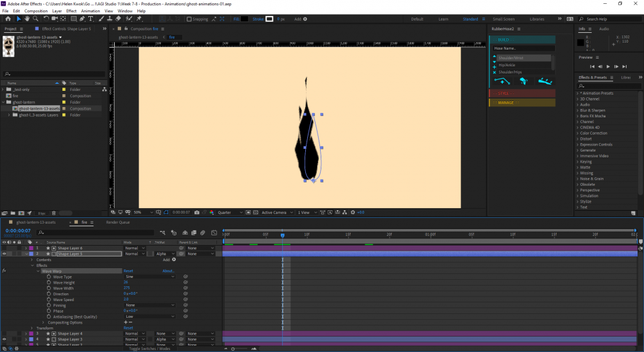The width and height of the screenshot is (644, 352).
Task: Click motion blur enable icon in timeline
Action: pyautogui.click(x=203, y=233)
